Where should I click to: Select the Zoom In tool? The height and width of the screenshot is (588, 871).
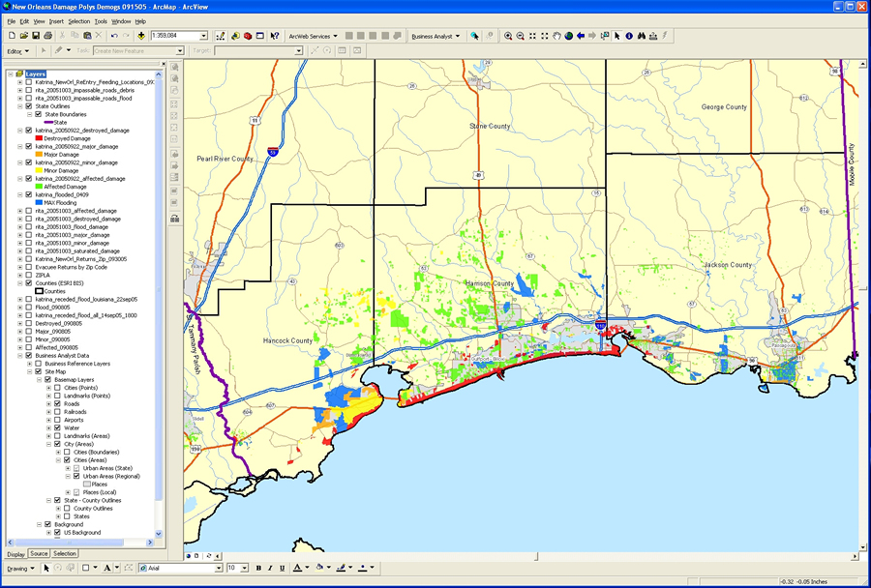[x=508, y=36]
